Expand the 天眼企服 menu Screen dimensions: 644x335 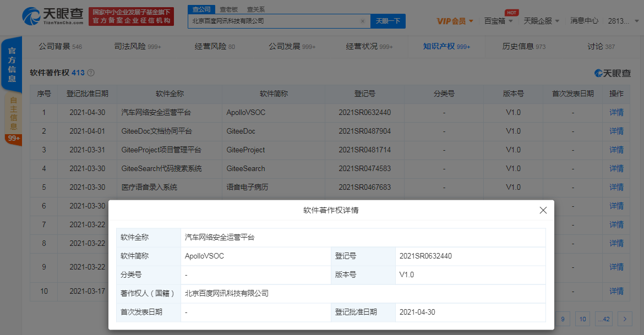[541, 21]
